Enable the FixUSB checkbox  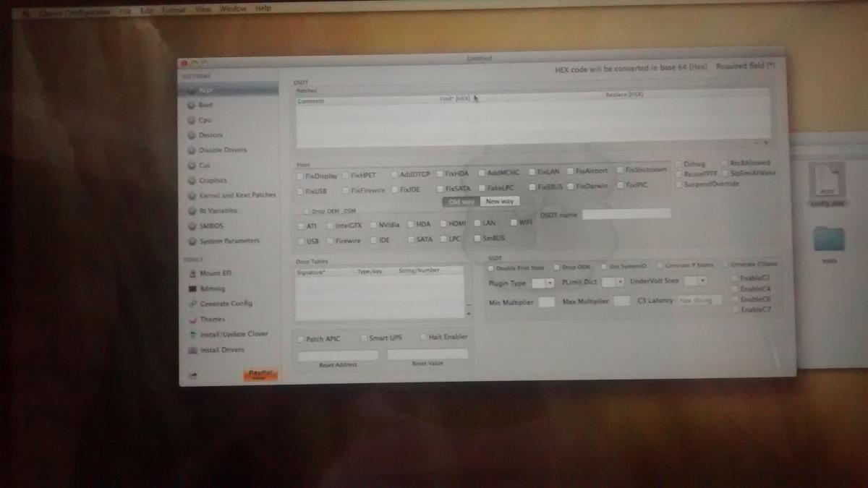pyautogui.click(x=300, y=192)
